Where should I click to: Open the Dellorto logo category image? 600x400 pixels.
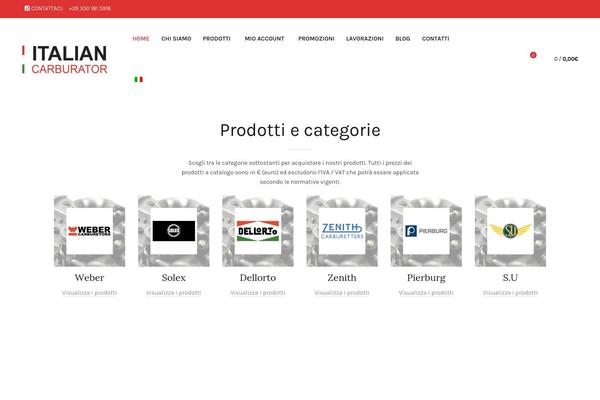[258, 231]
